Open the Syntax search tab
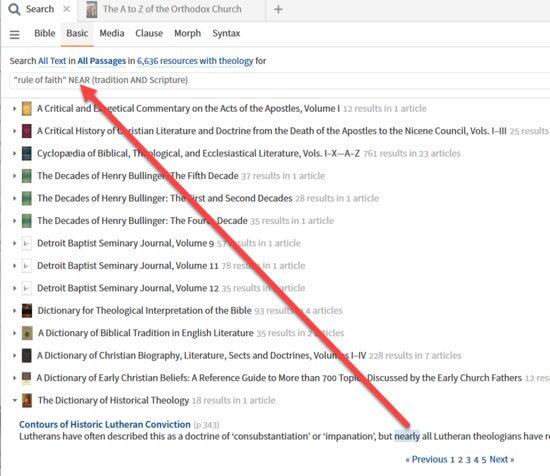This screenshot has height=476, width=550. (226, 33)
